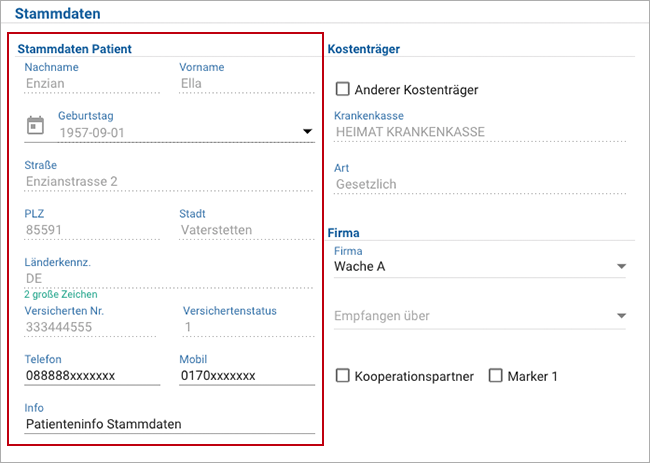Select the Telefon input field
The width and height of the screenshot is (650, 463).
[x=92, y=376]
